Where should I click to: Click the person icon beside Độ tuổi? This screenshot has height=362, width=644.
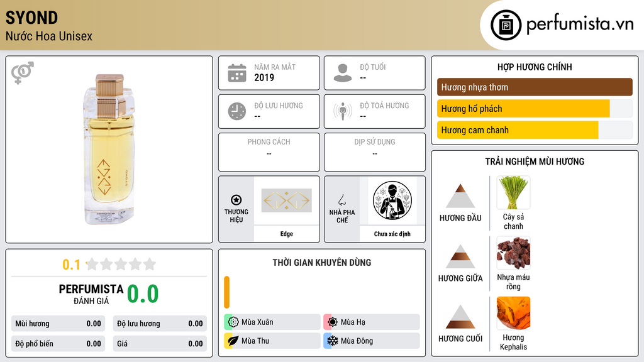(343, 73)
